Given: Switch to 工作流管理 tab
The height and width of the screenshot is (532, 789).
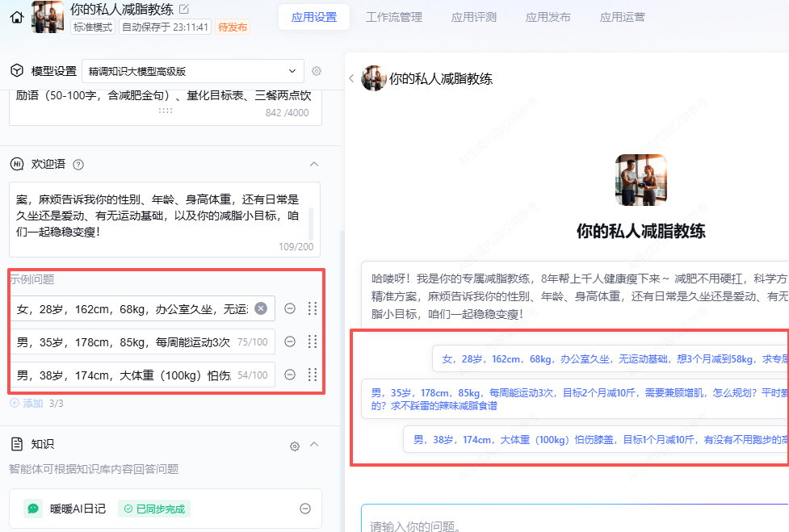Looking at the screenshot, I should coord(394,17).
